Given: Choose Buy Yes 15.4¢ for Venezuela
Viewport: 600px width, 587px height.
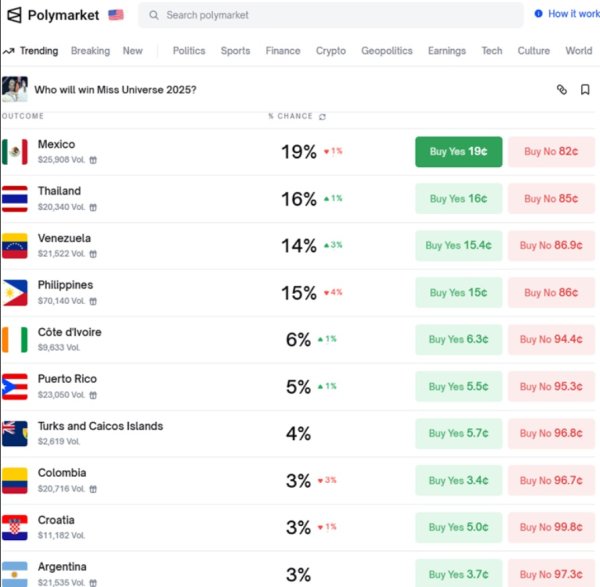Looking at the screenshot, I should coord(458,245).
